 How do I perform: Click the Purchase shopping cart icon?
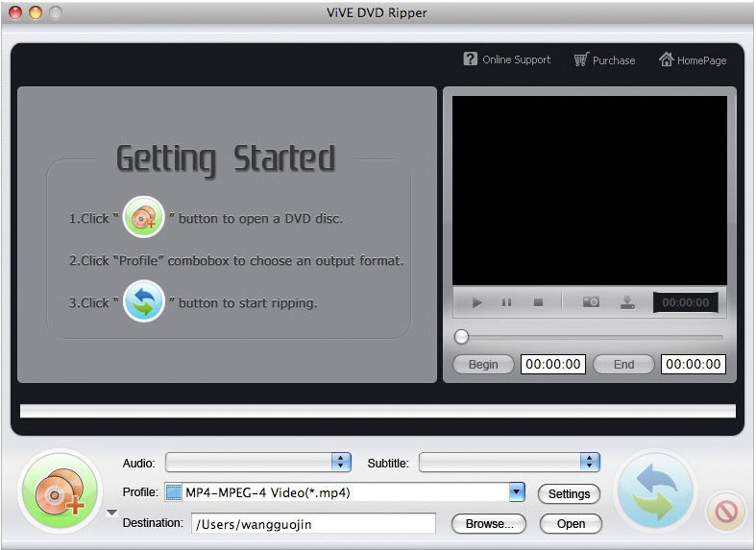pyautogui.click(x=581, y=60)
